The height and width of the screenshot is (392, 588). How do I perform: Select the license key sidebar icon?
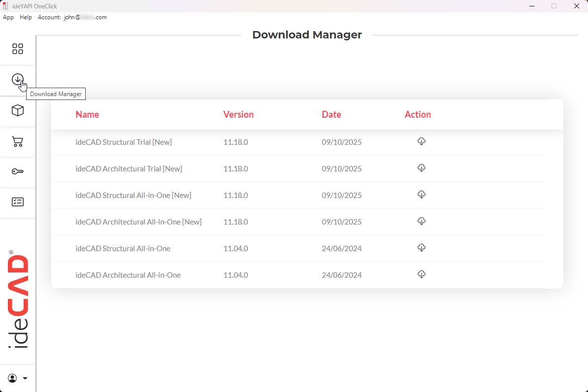[18, 172]
